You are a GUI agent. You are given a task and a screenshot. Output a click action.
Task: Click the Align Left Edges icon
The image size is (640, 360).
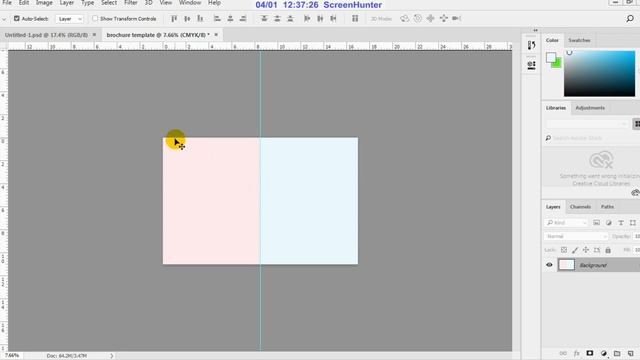217,18
